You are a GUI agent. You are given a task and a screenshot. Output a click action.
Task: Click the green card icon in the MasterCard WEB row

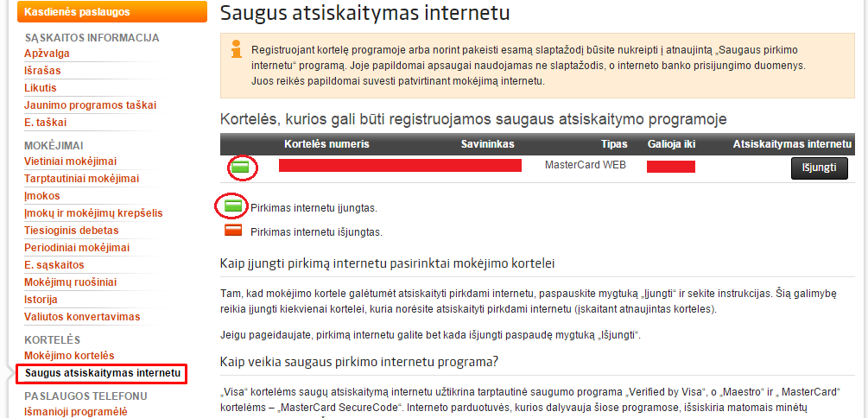click(x=240, y=167)
